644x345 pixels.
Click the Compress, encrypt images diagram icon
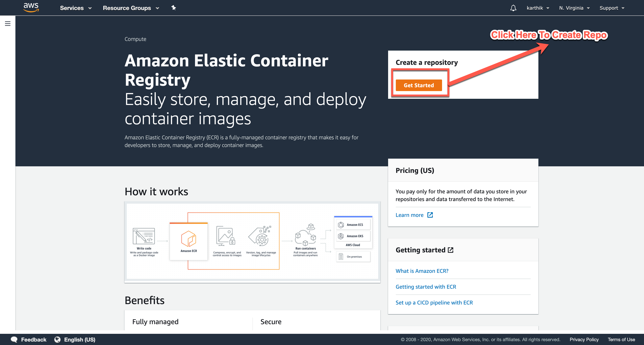click(226, 236)
